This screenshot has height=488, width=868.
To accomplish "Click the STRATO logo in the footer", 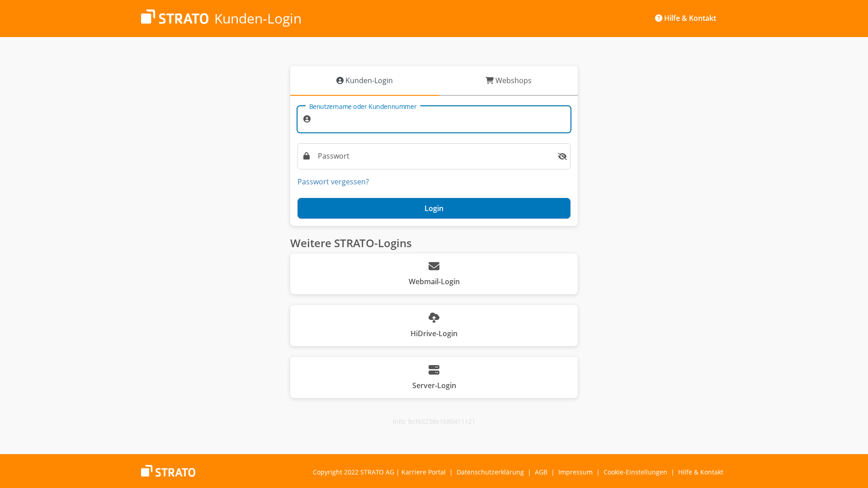I will click(x=168, y=471).
